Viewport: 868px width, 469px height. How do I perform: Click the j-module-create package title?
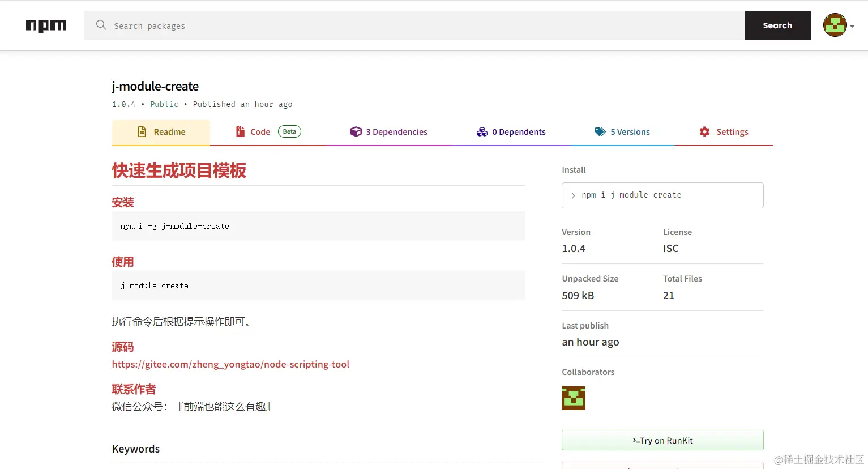point(155,86)
